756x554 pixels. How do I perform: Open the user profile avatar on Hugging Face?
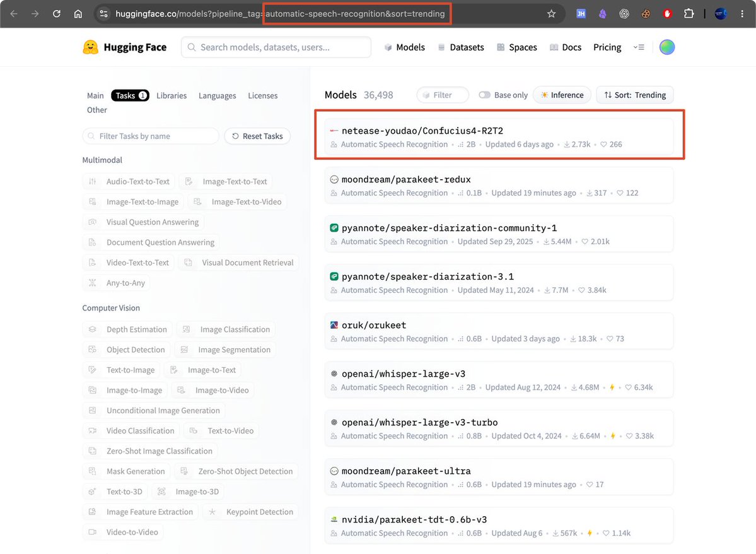(x=667, y=47)
